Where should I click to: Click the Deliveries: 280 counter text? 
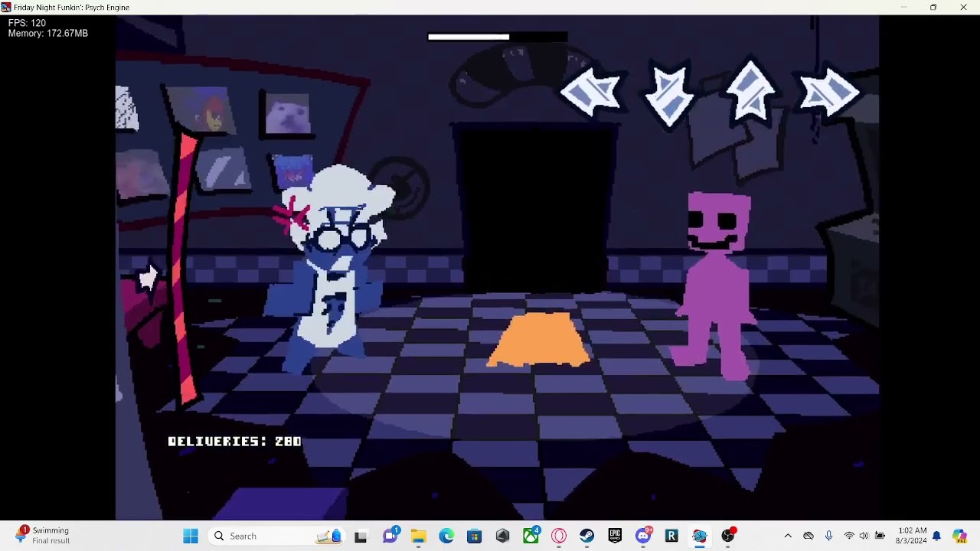234,442
